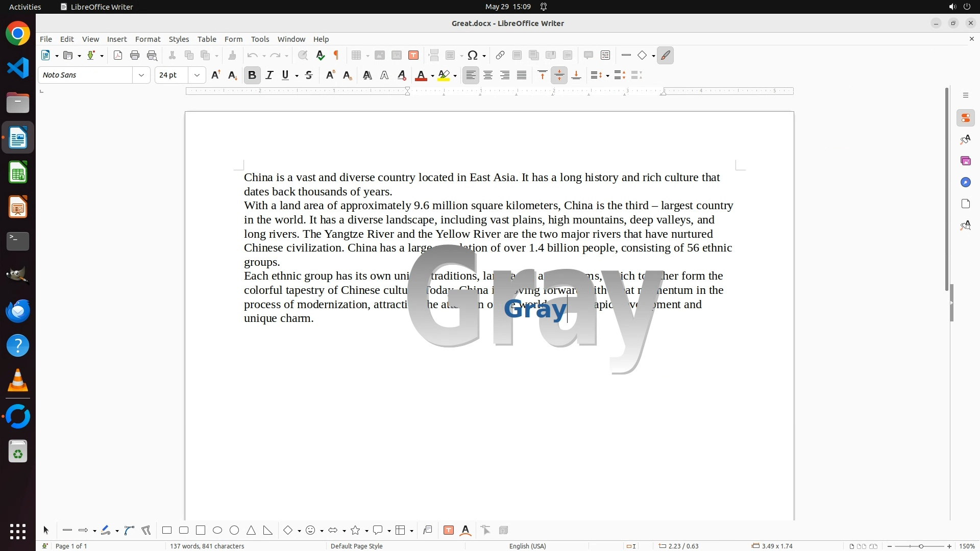Toggle formatting marks (pilcrow) icon

336,56
